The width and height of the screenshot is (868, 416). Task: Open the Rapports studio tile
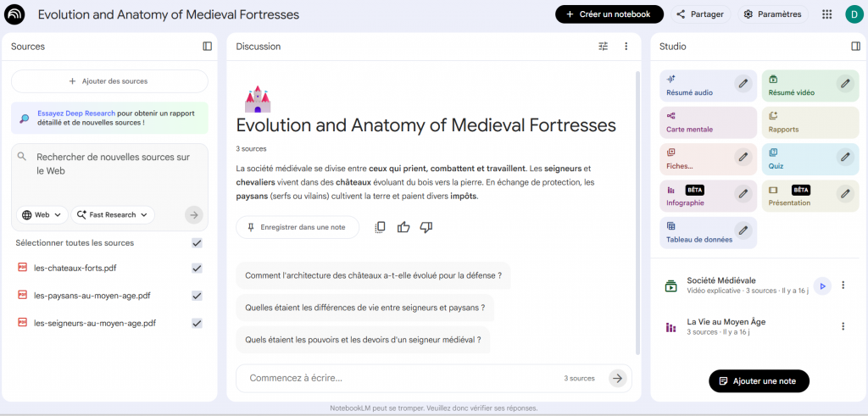(810, 122)
